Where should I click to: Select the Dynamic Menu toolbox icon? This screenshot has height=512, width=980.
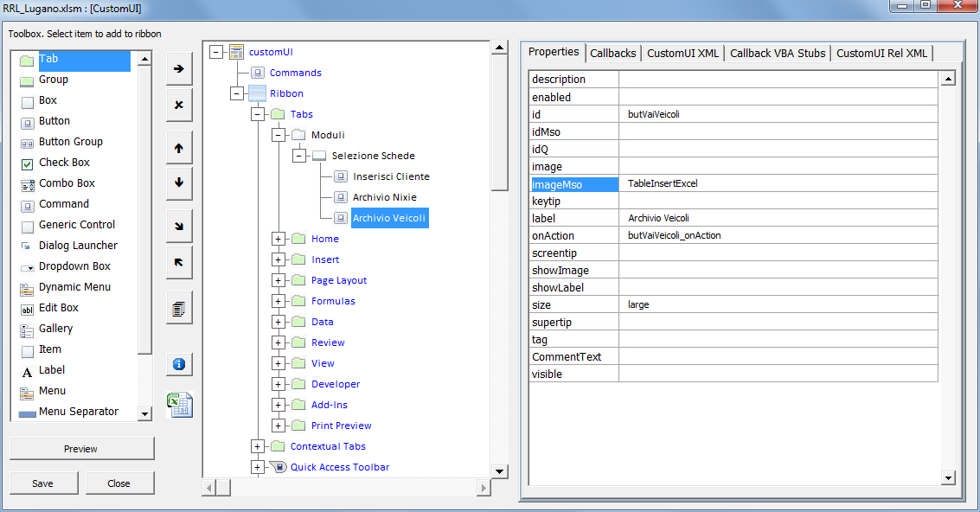tap(27, 290)
